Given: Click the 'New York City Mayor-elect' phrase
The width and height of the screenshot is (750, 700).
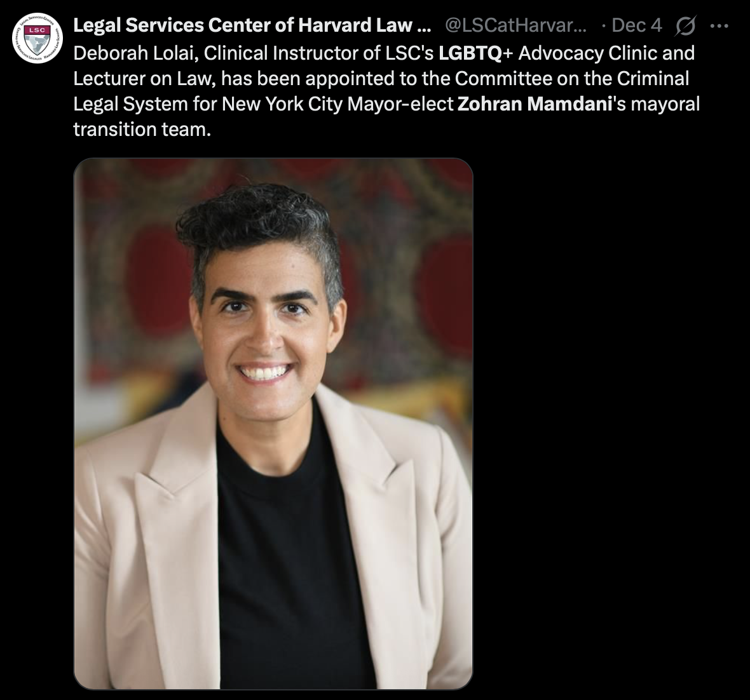Looking at the screenshot, I should tap(337, 104).
